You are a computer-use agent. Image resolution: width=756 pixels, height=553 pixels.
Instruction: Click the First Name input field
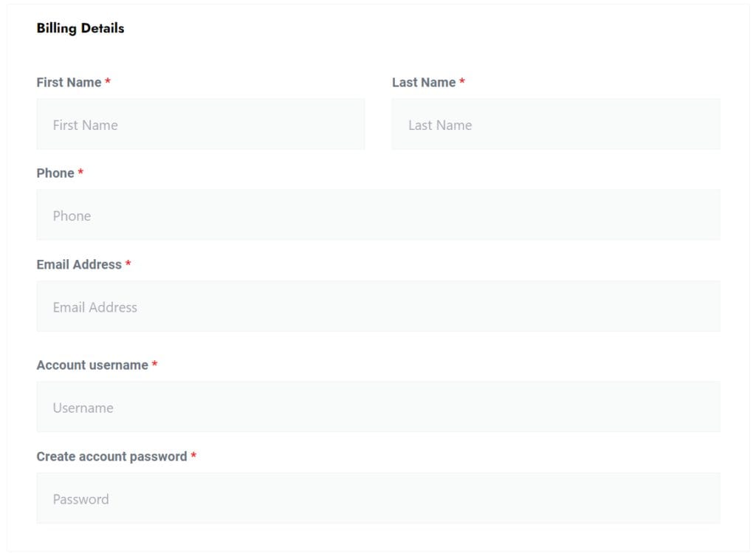click(200, 125)
